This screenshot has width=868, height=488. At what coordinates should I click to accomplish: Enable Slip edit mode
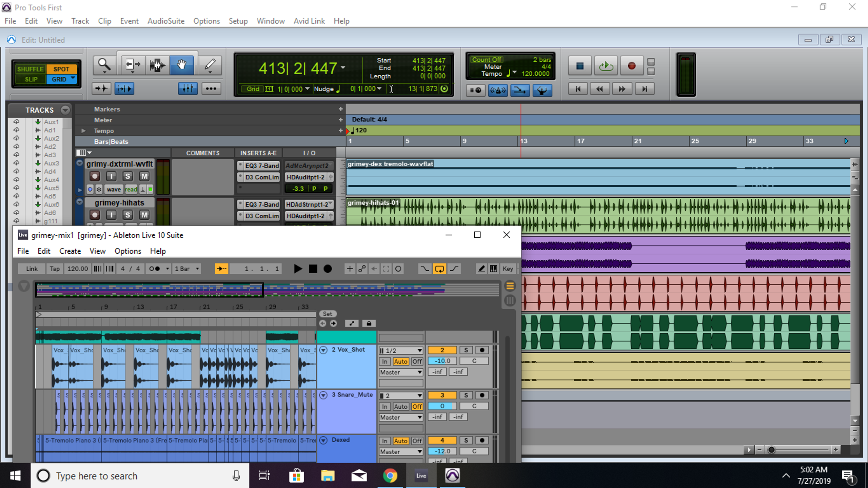point(31,79)
